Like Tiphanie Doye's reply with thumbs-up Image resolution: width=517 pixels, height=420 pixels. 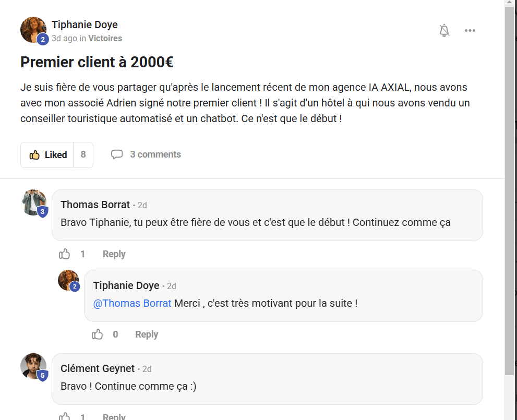pyautogui.click(x=98, y=334)
